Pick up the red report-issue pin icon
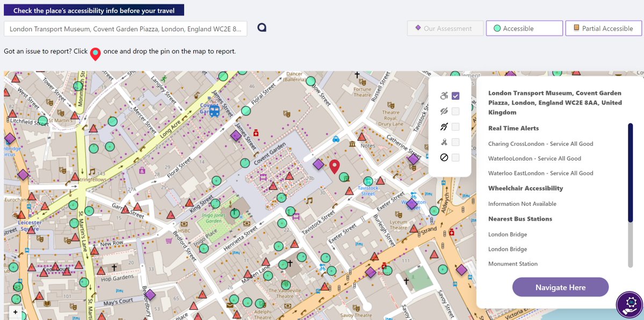Viewport: 644px width, 320px height. pos(95,54)
